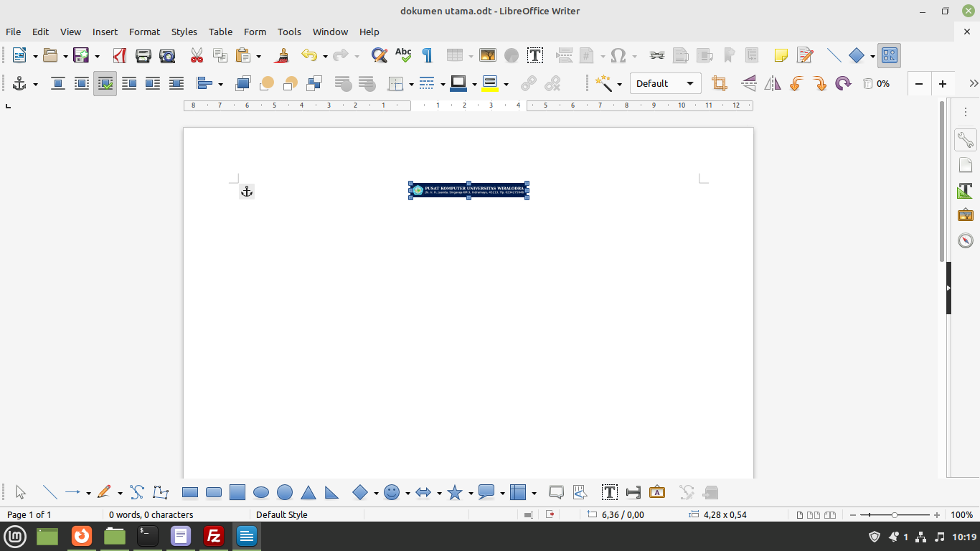Open the Format menu
The width and height of the screenshot is (980, 551).
pyautogui.click(x=144, y=32)
